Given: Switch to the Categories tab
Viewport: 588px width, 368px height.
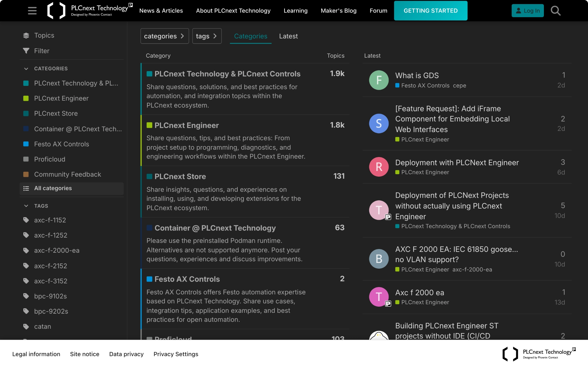Looking at the screenshot, I should 251,36.
